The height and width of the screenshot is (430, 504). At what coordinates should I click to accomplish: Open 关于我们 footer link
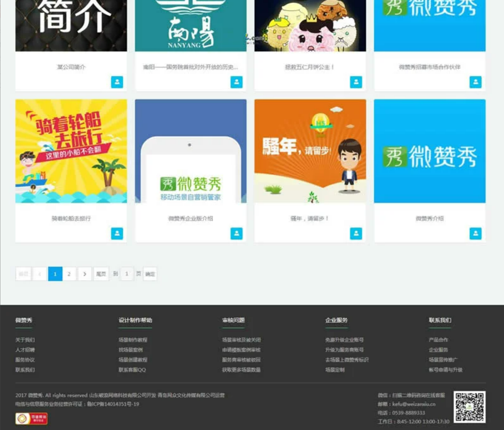click(x=25, y=340)
